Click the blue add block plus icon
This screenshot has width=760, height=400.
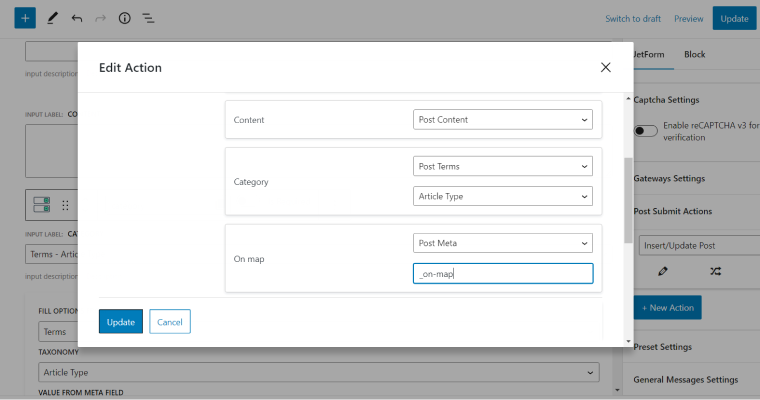[x=25, y=18]
